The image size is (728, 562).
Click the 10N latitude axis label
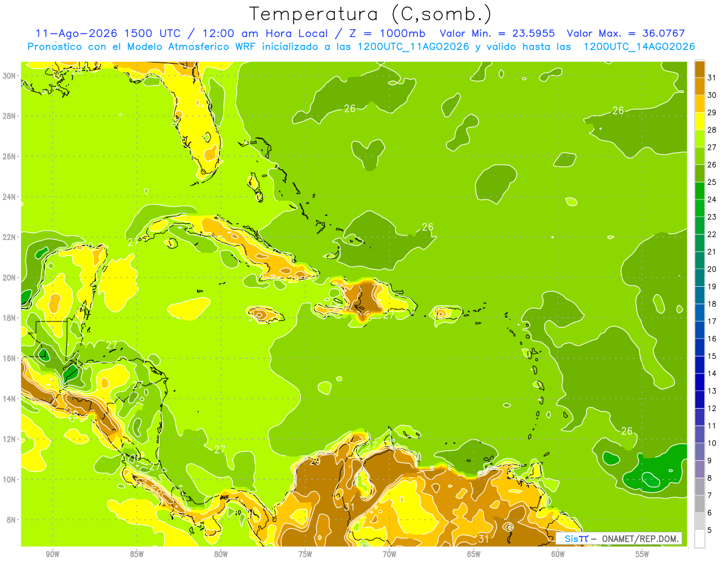coord(10,480)
